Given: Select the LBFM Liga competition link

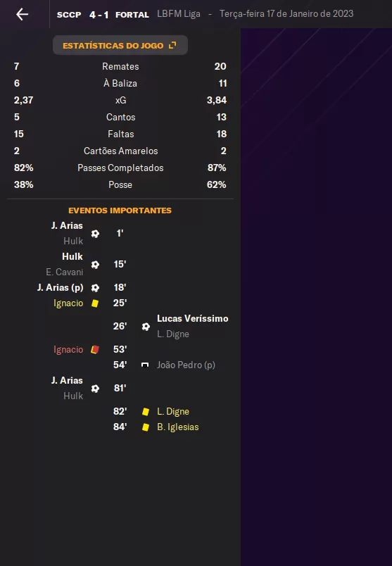Looking at the screenshot, I should [x=179, y=14].
